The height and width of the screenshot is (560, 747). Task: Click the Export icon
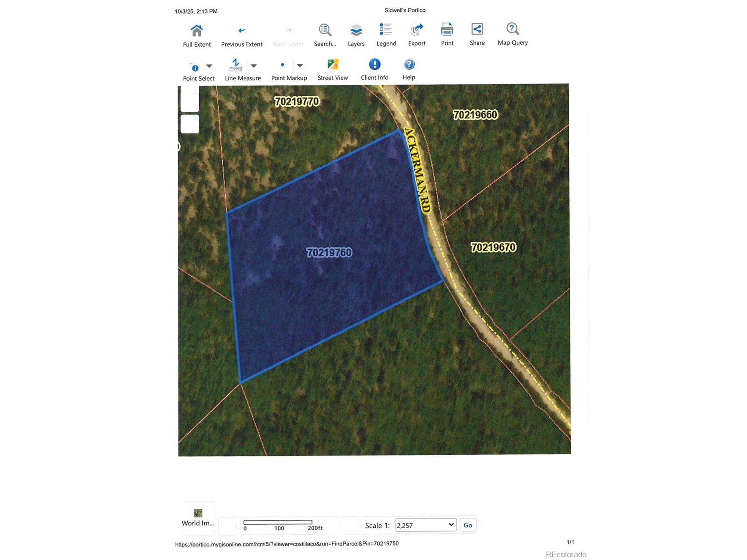(x=416, y=30)
